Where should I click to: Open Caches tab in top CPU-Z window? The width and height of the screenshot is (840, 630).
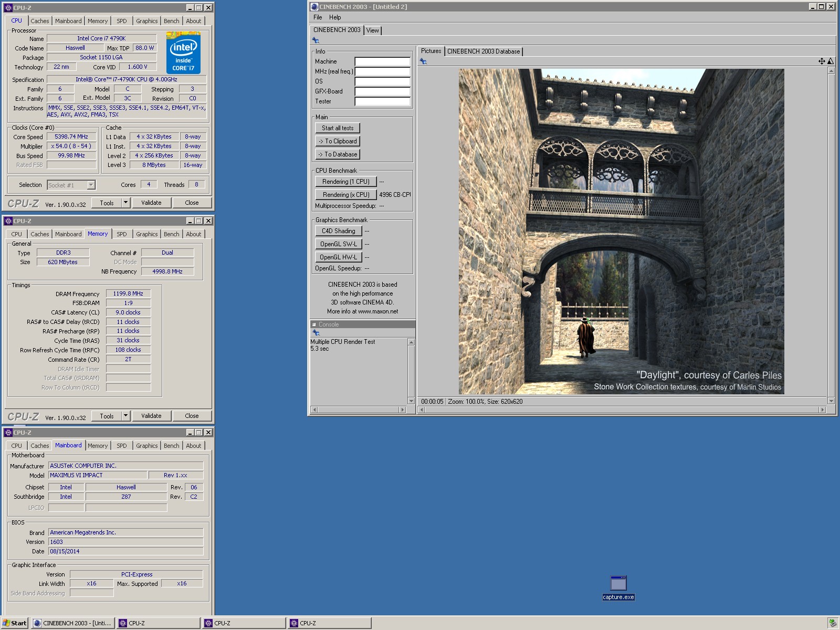[40, 21]
